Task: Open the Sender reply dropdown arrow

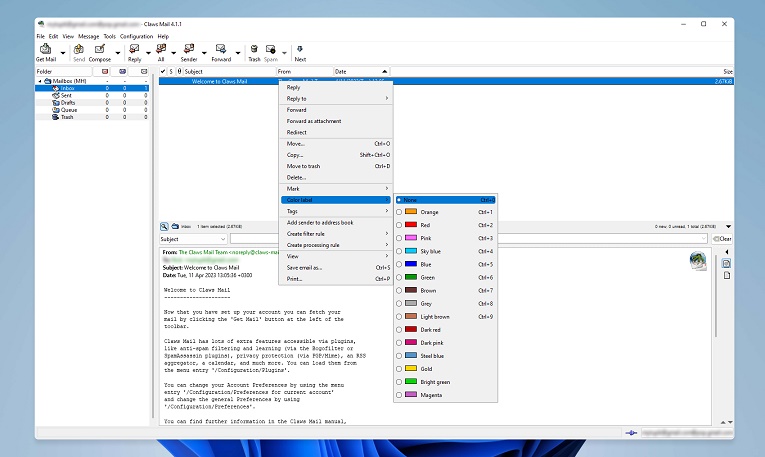Action: [204, 53]
